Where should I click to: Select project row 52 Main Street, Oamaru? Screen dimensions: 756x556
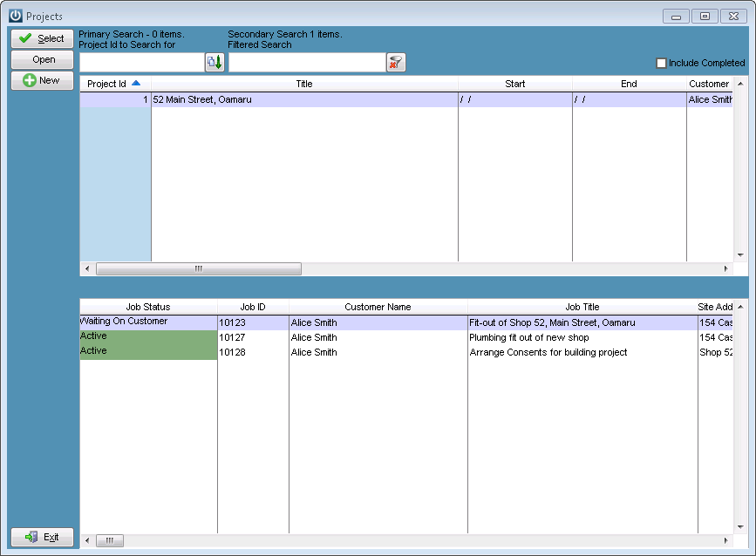click(x=406, y=99)
